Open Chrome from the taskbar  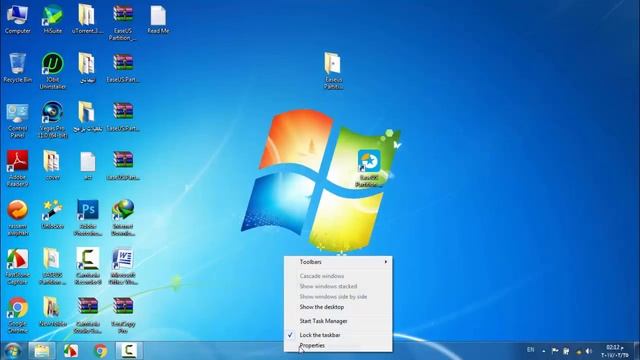[100, 351]
